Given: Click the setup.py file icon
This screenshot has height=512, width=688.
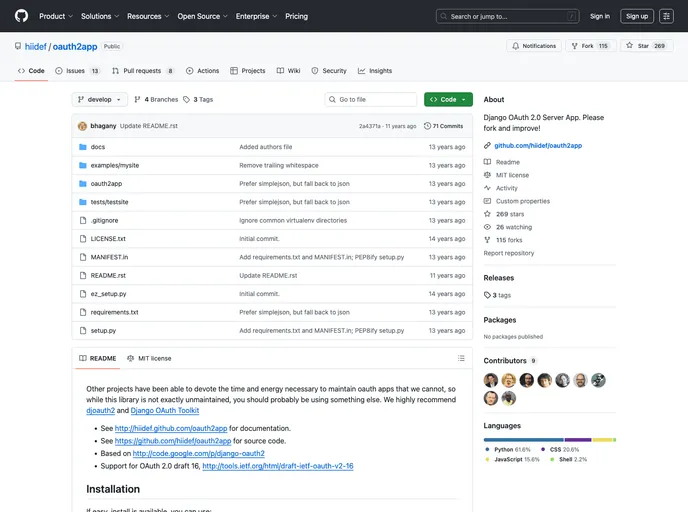Looking at the screenshot, I should click(x=82, y=331).
